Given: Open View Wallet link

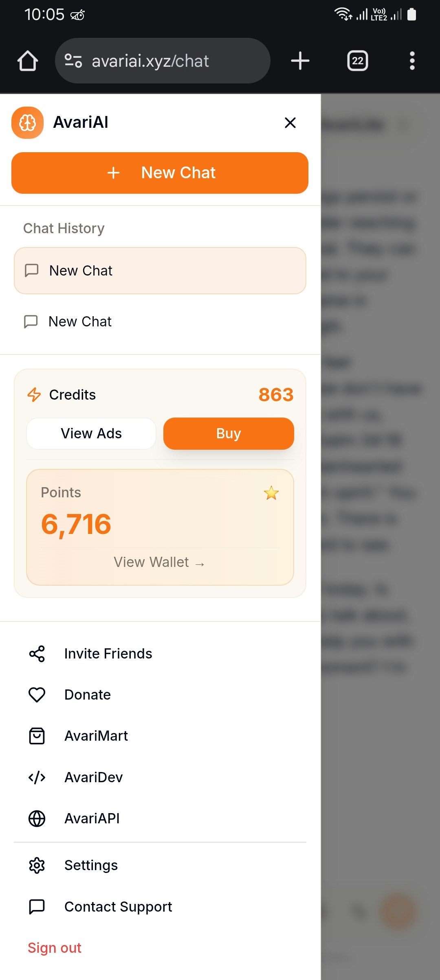Looking at the screenshot, I should 160,562.
